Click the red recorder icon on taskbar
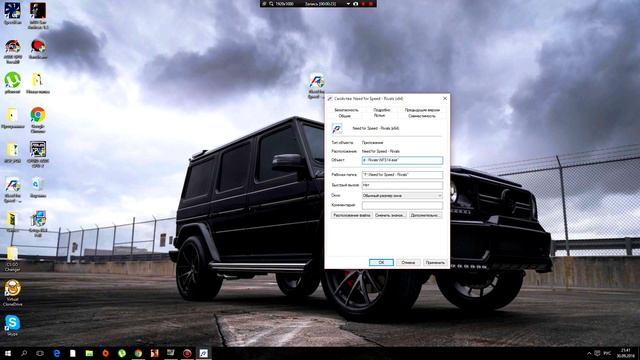 tap(187, 353)
